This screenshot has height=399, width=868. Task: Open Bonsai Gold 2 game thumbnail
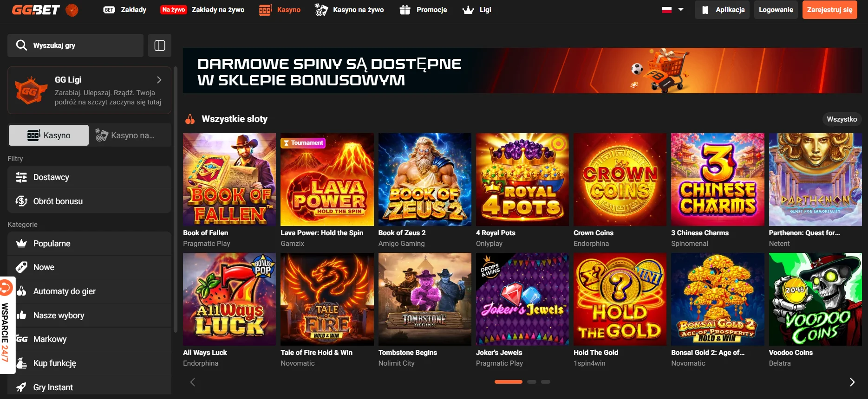(718, 299)
